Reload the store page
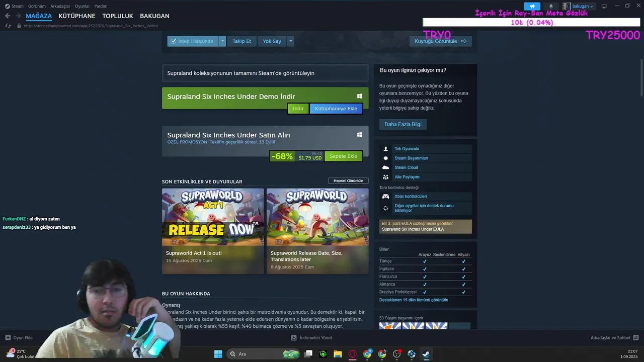 tap(8, 26)
